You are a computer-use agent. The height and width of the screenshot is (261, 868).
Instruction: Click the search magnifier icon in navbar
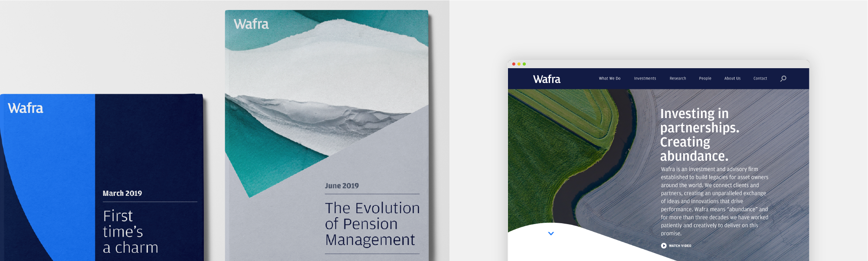783,79
